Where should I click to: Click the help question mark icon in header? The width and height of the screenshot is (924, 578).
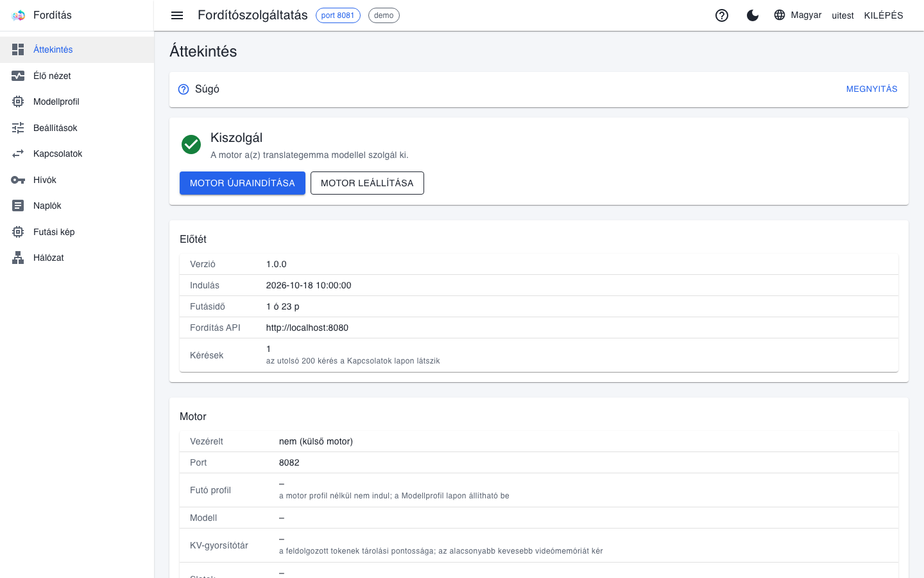click(x=722, y=15)
